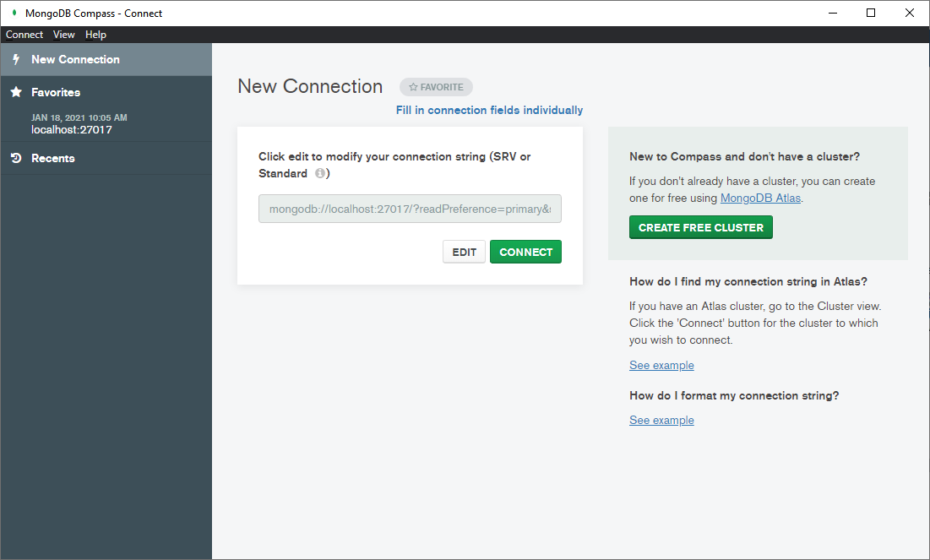Click the connection string input field
This screenshot has height=560, width=930.
tap(410, 209)
